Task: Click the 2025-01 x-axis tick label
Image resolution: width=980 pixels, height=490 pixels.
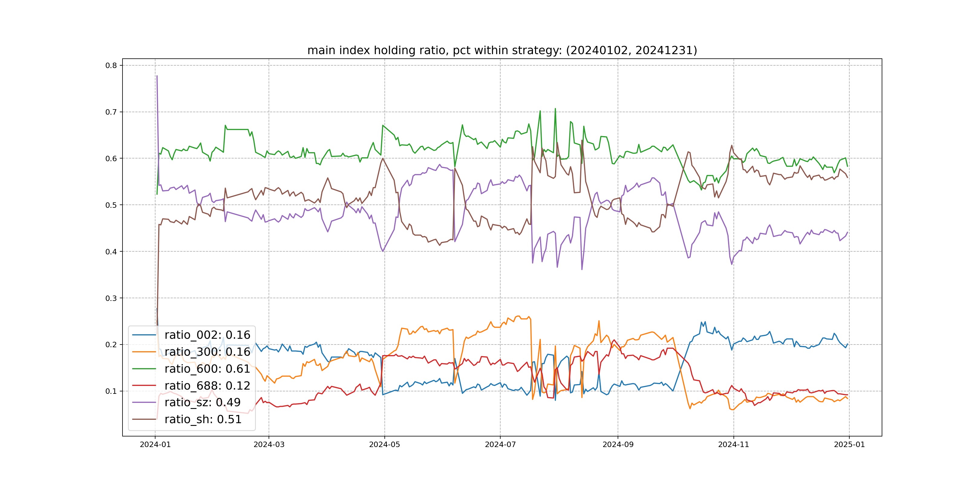Action: [x=849, y=444]
